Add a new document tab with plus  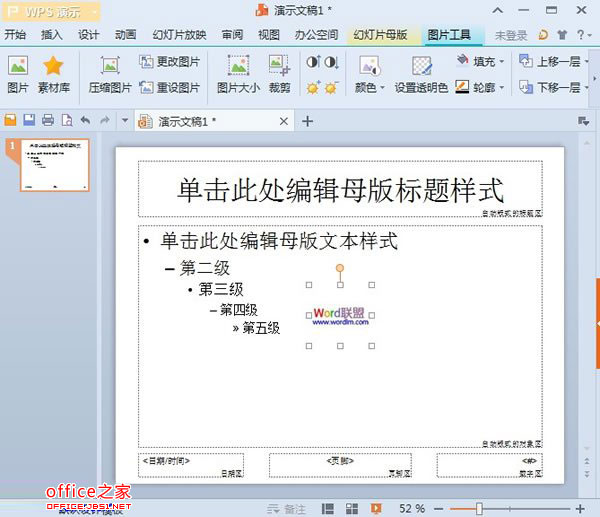coord(307,121)
